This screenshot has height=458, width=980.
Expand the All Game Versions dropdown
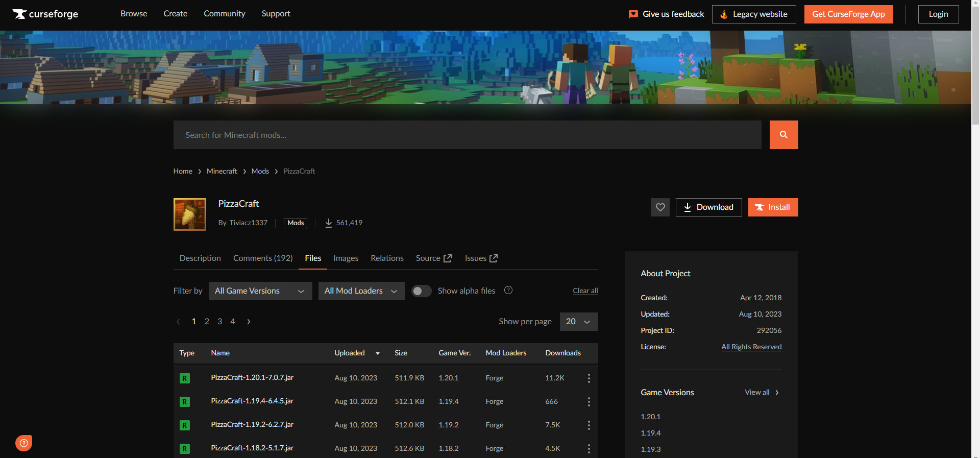click(260, 291)
